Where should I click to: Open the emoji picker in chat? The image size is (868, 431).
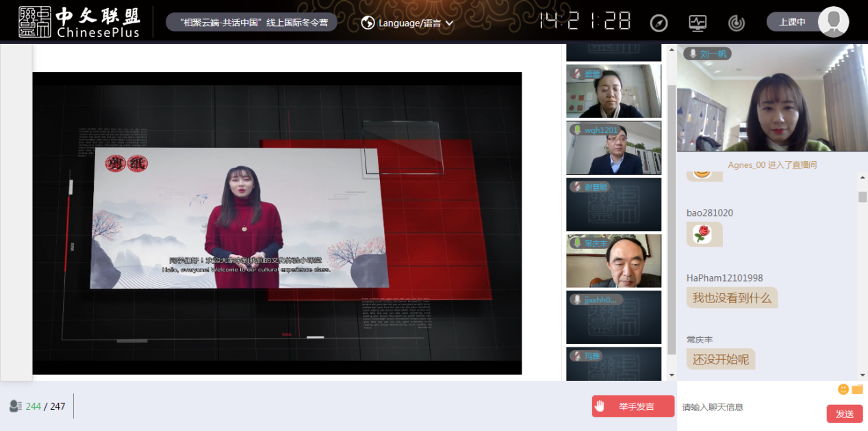click(843, 389)
